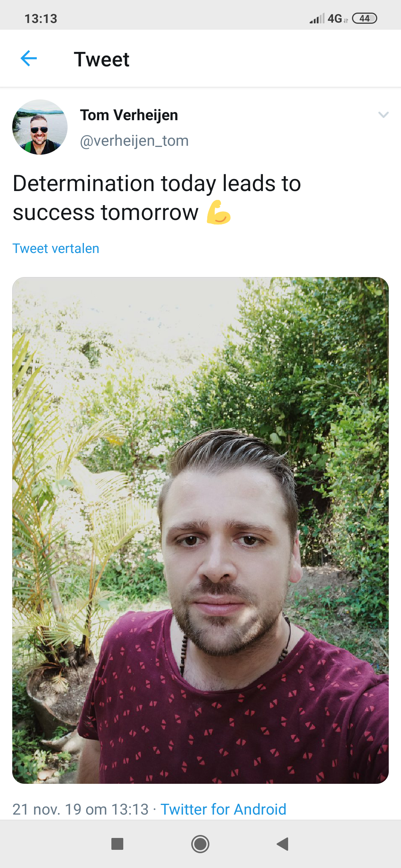
Task: Click the Tweet vertalen link
Action: (x=56, y=248)
